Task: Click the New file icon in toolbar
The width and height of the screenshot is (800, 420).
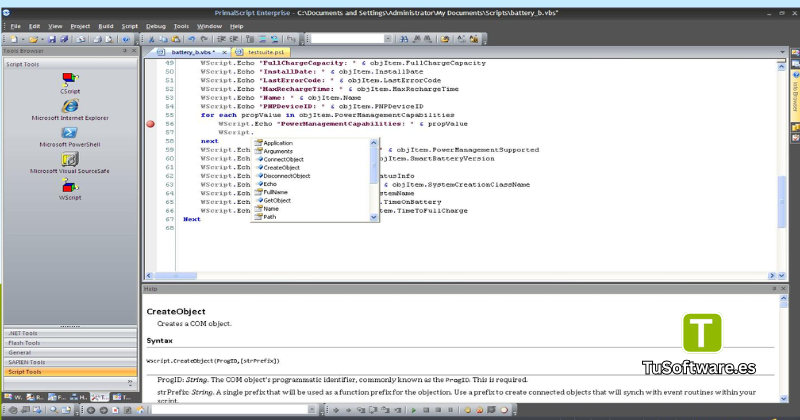Action: (14, 39)
